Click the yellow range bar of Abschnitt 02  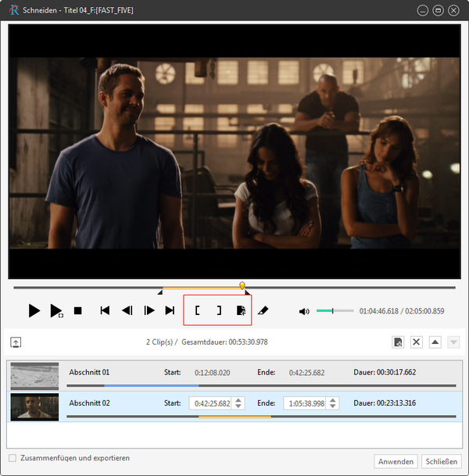click(234, 417)
